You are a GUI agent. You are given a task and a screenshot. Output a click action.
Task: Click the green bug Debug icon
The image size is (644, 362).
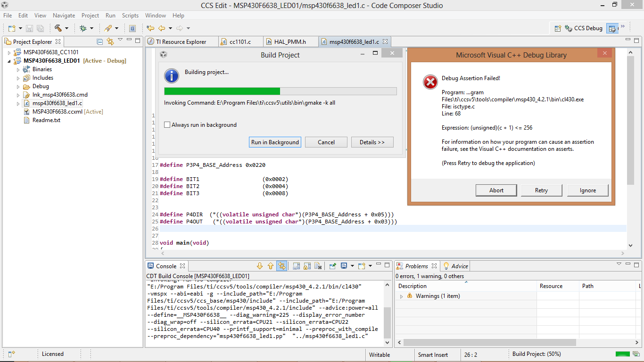[83, 28]
